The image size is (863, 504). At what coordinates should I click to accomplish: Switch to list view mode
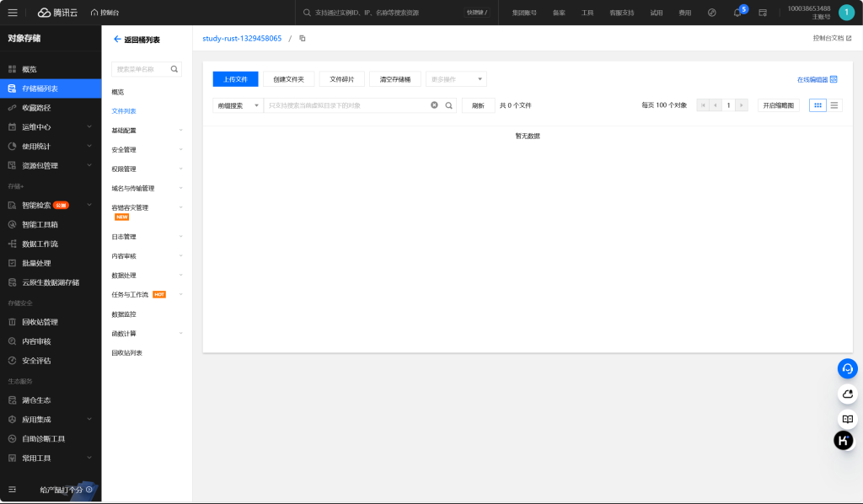coord(834,105)
